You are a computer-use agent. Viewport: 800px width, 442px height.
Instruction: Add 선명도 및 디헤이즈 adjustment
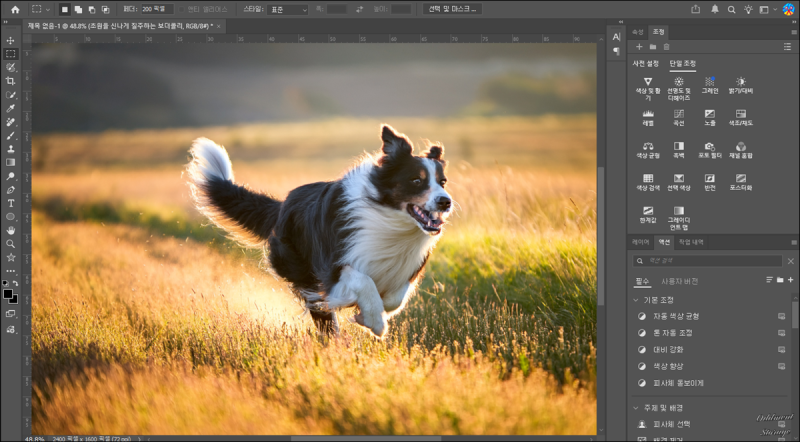pos(679,88)
